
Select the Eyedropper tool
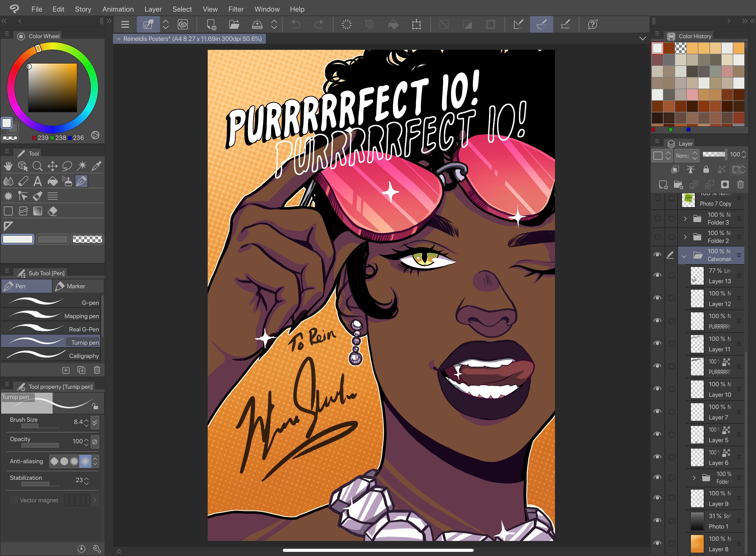[x=96, y=166]
